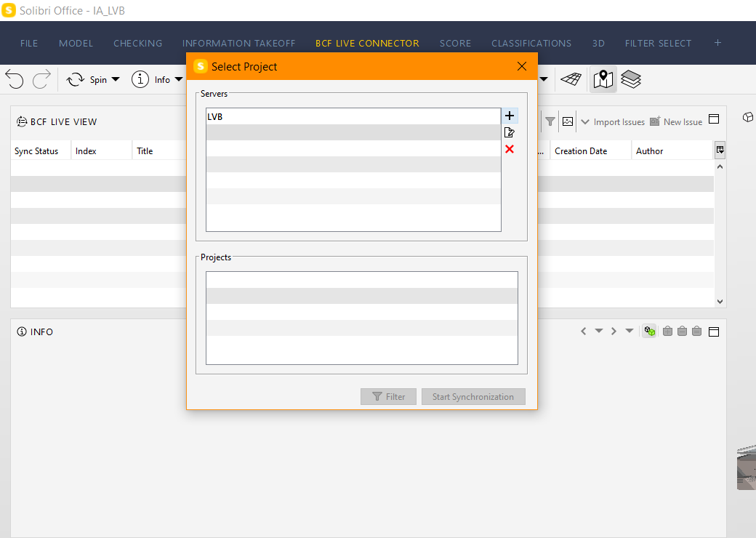This screenshot has height=538, width=756.
Task: Click the 3D model view thumbnail
Action: [747, 467]
